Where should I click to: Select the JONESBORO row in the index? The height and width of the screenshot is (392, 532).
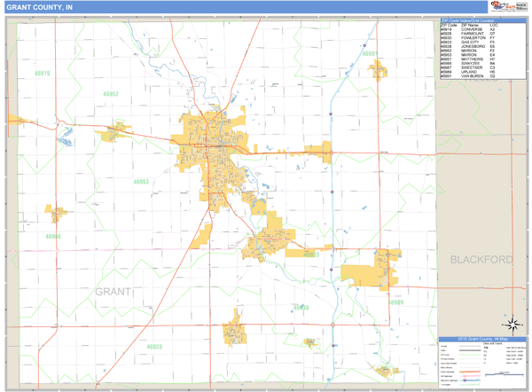(468, 46)
